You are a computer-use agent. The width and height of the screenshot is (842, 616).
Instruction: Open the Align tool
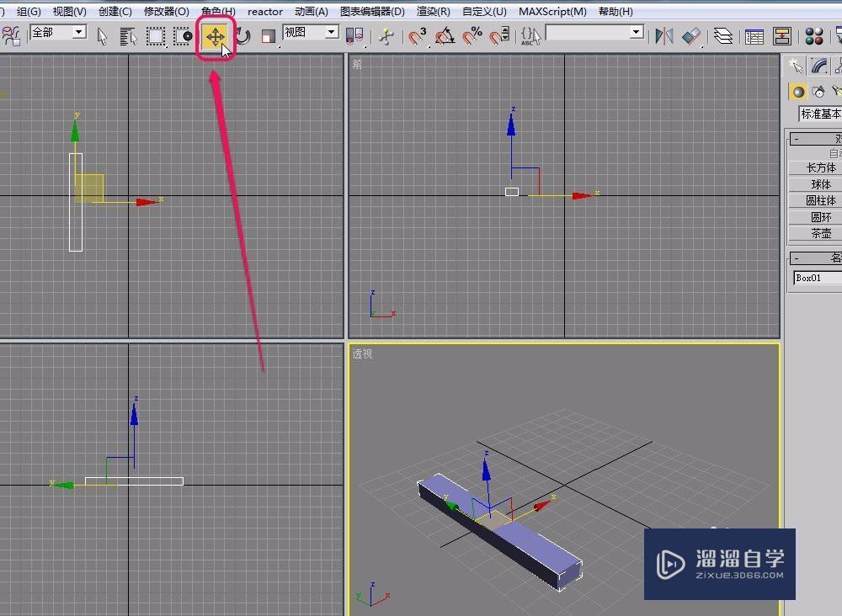tap(690, 36)
